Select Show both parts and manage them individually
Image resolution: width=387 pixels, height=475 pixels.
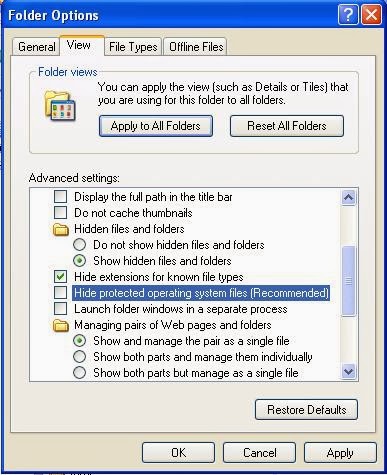[79, 357]
